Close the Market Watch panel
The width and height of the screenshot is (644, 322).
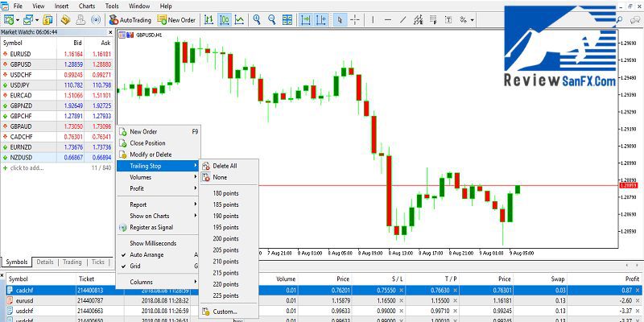(110, 32)
